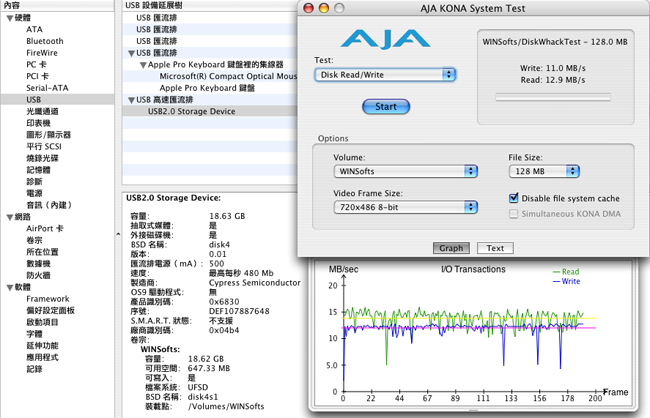The height and width of the screenshot is (418, 650).
Task: Click the mount point /Volumes/WINSofts
Action: [226, 406]
